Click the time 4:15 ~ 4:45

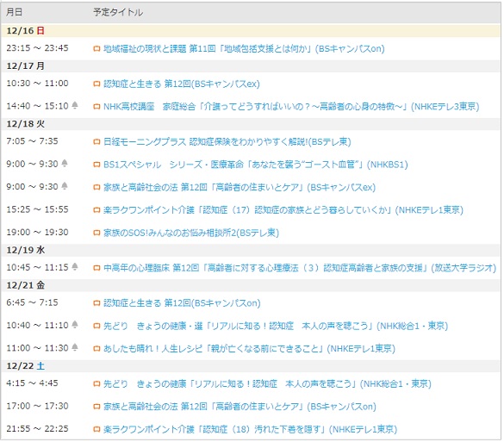pyautogui.click(x=32, y=383)
